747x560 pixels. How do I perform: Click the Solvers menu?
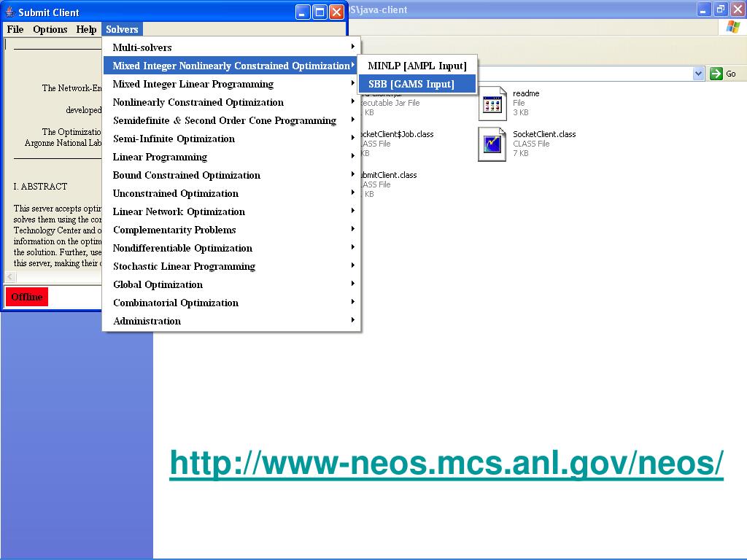click(122, 29)
